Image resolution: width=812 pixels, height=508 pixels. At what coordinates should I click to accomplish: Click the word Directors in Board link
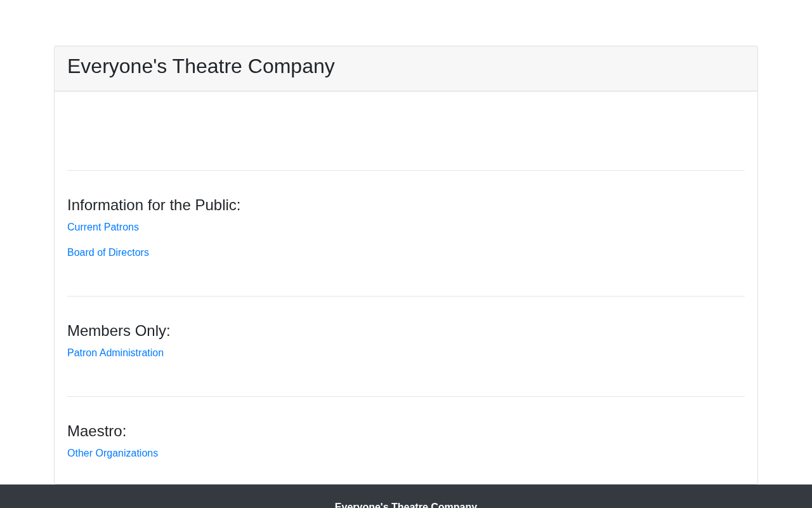click(129, 253)
